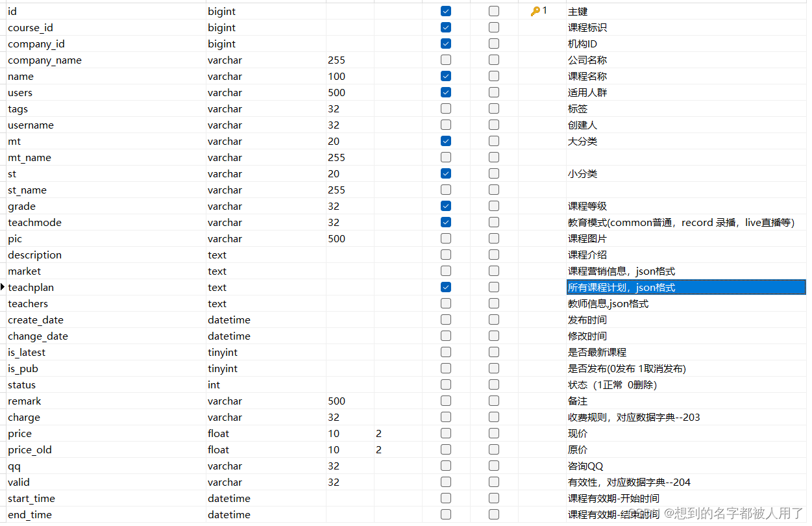Disable the checked box on the name row
Screen dimensions: 812x526
point(445,76)
